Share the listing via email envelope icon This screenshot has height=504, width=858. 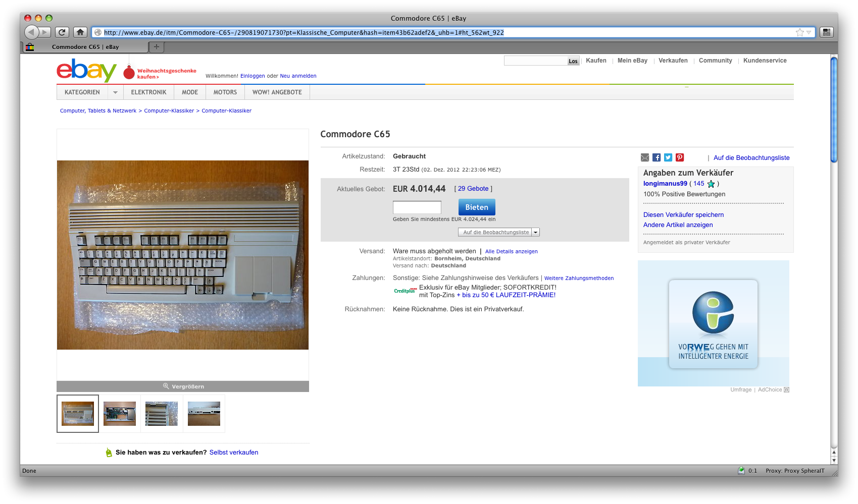(x=645, y=157)
